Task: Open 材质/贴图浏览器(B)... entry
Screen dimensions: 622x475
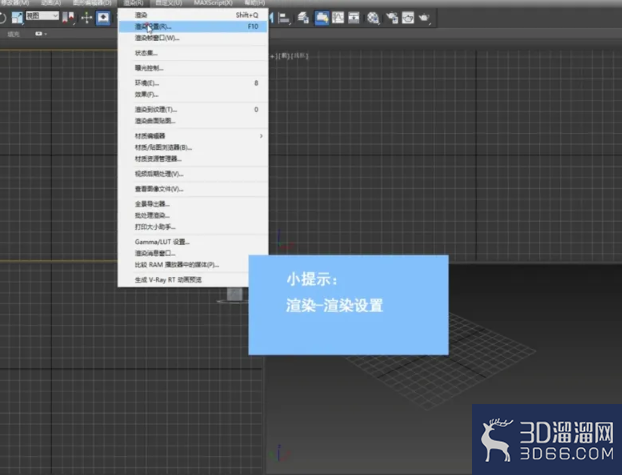Action: click(x=193, y=147)
